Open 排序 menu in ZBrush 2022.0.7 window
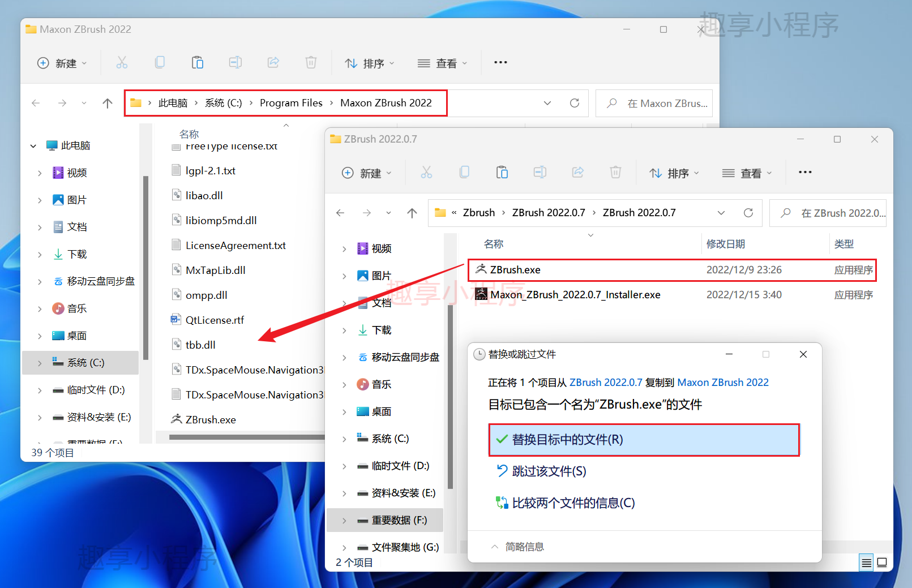 674,173
